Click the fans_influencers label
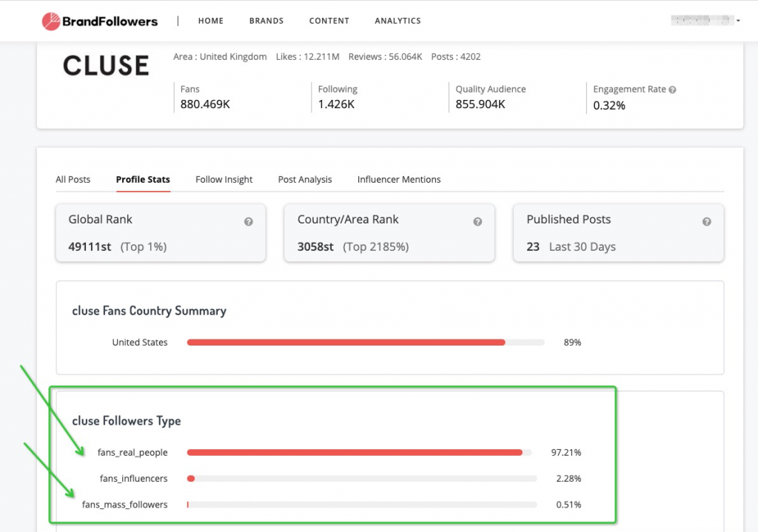The height and width of the screenshot is (532, 758). point(133,479)
